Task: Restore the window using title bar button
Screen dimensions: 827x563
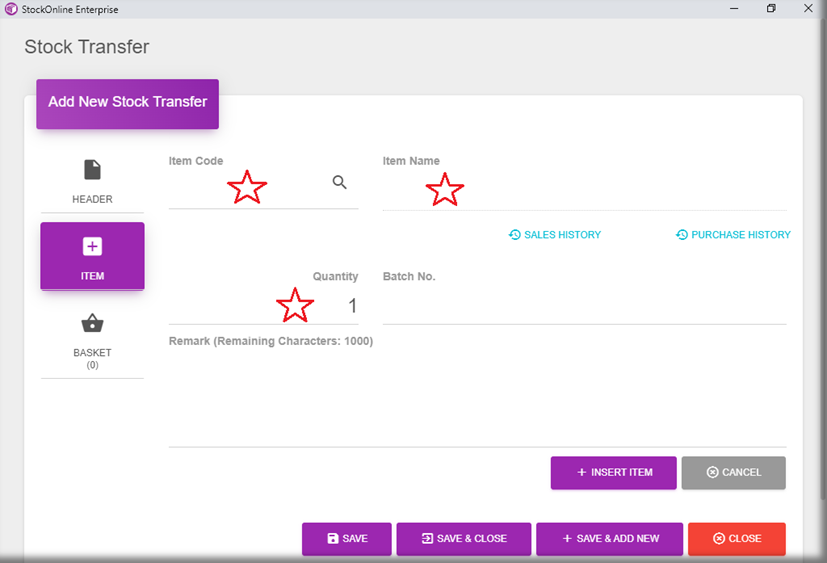Action: [x=771, y=9]
